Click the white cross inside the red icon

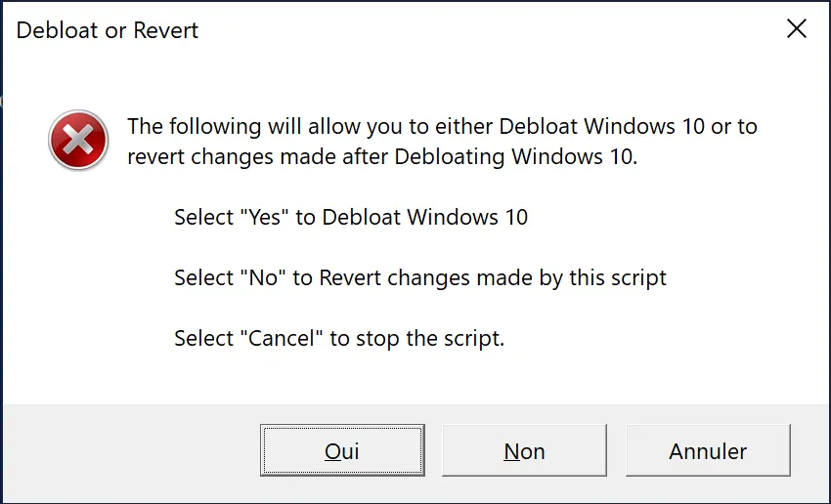78,140
